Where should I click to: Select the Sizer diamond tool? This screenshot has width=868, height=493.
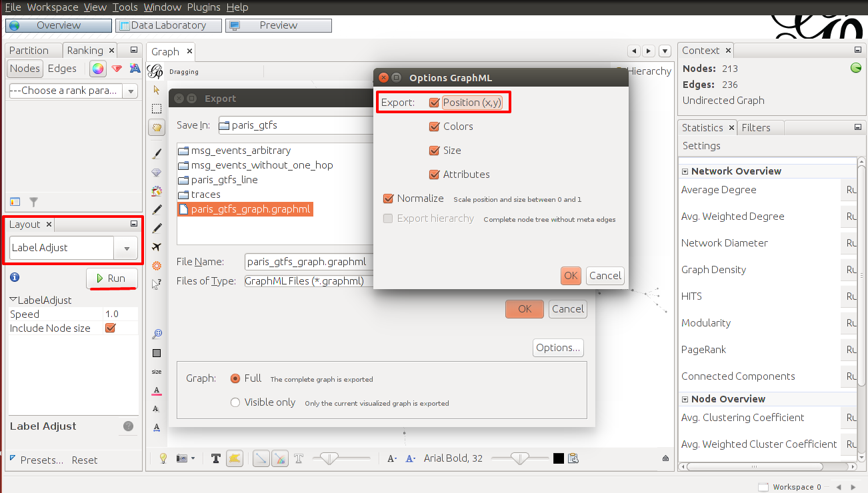click(157, 173)
